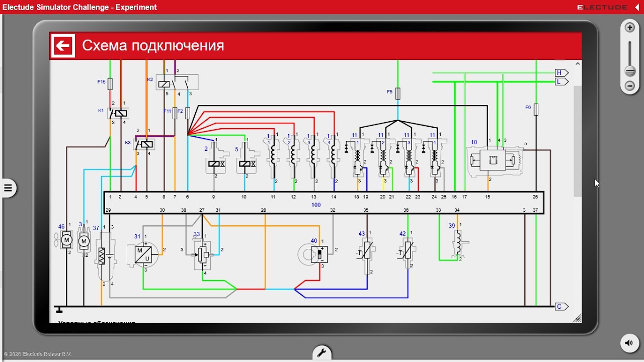Select the F5 fuse symbol
This screenshot has width=644, height=362.
pyautogui.click(x=398, y=94)
